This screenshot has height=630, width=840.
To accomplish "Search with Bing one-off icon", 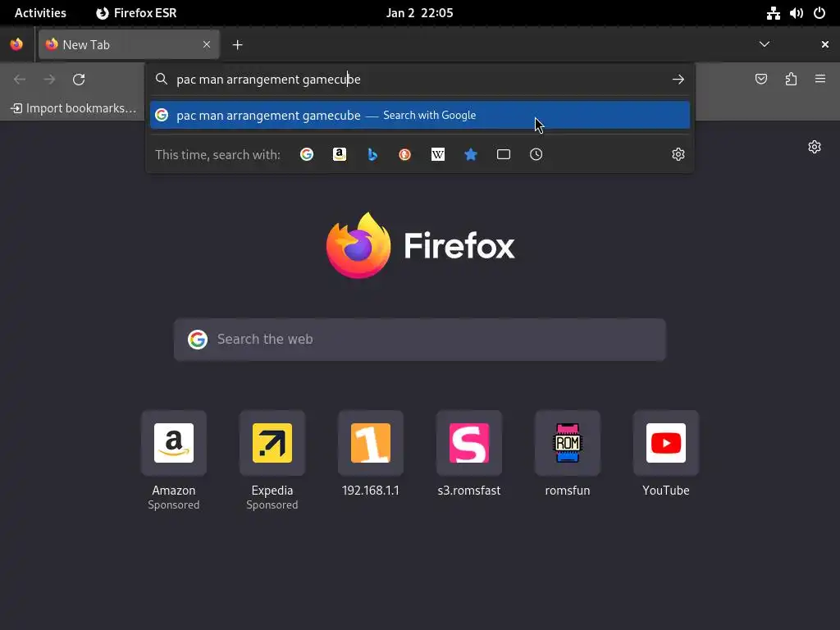I will click(372, 154).
